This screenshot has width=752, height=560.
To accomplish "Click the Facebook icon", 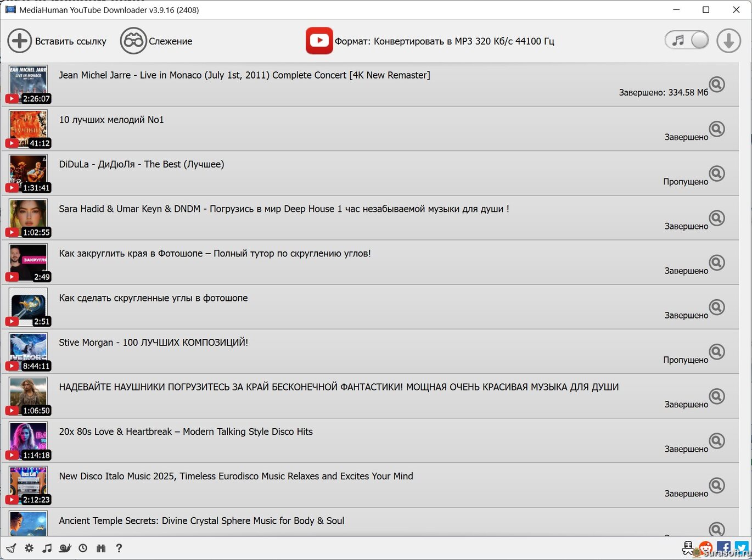I will coord(724,548).
